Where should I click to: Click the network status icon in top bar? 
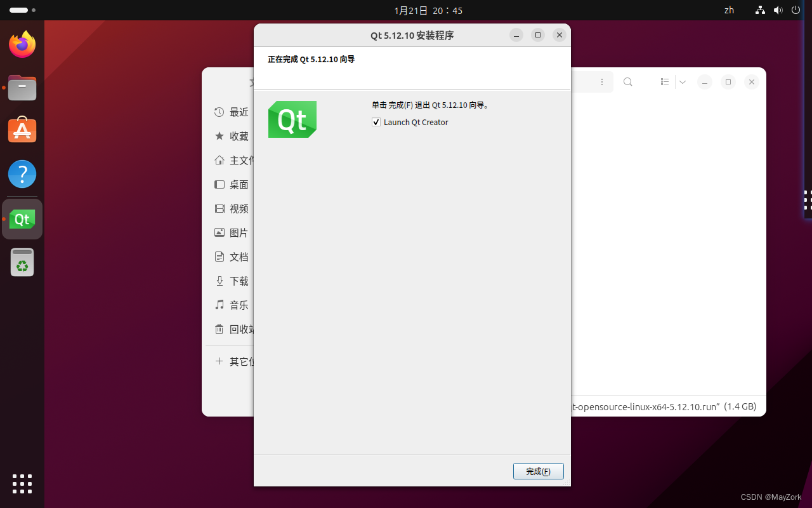pos(760,10)
